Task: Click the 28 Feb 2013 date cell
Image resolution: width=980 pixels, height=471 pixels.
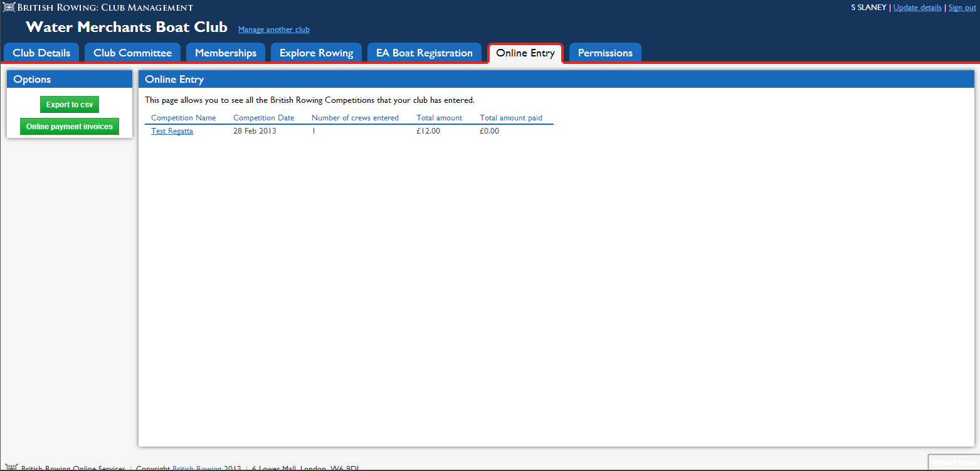Action: 255,131
